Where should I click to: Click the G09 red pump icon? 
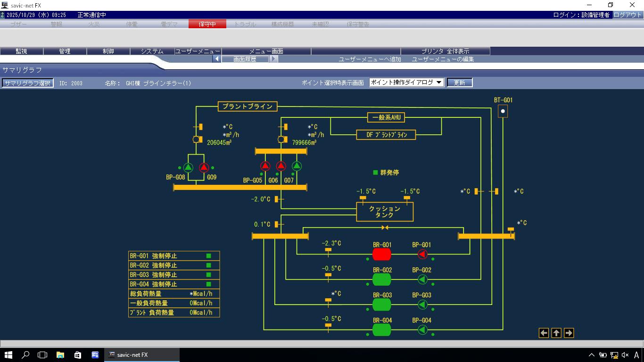point(204,167)
